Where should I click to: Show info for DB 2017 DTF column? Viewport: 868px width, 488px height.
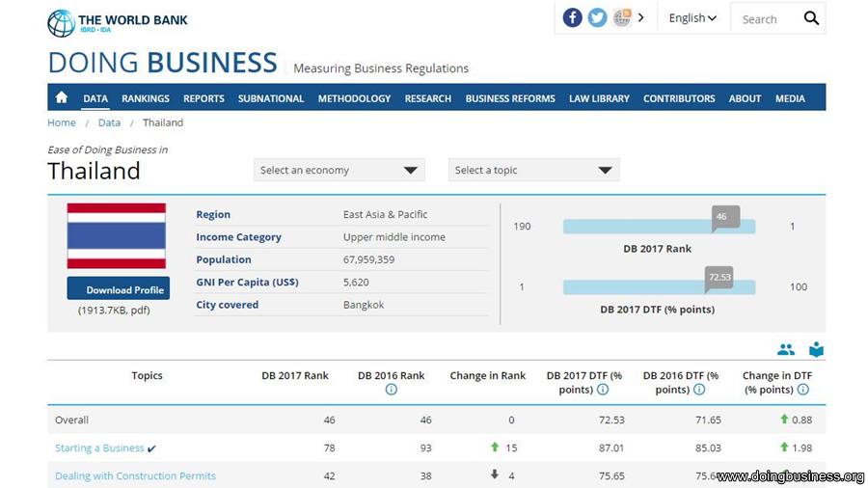pos(603,390)
